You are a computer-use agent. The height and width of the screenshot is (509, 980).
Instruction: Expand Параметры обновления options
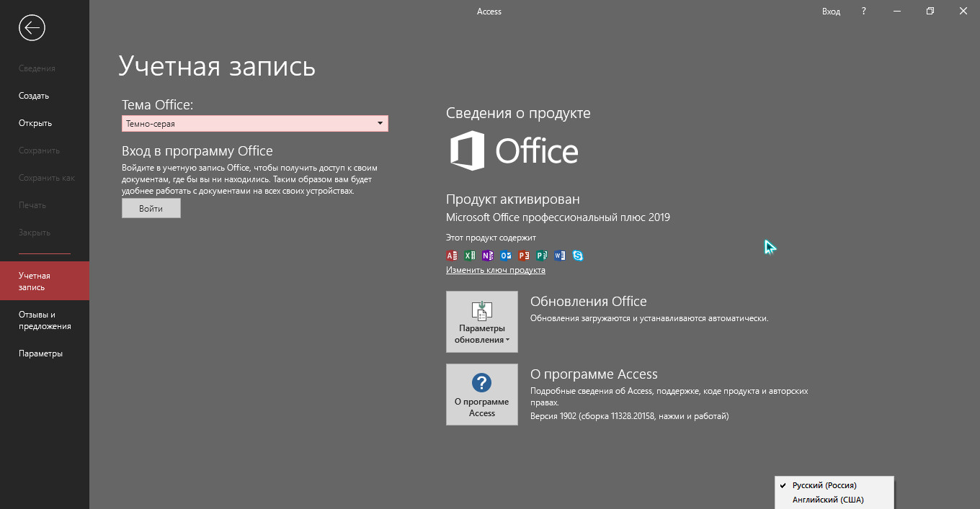pos(482,322)
